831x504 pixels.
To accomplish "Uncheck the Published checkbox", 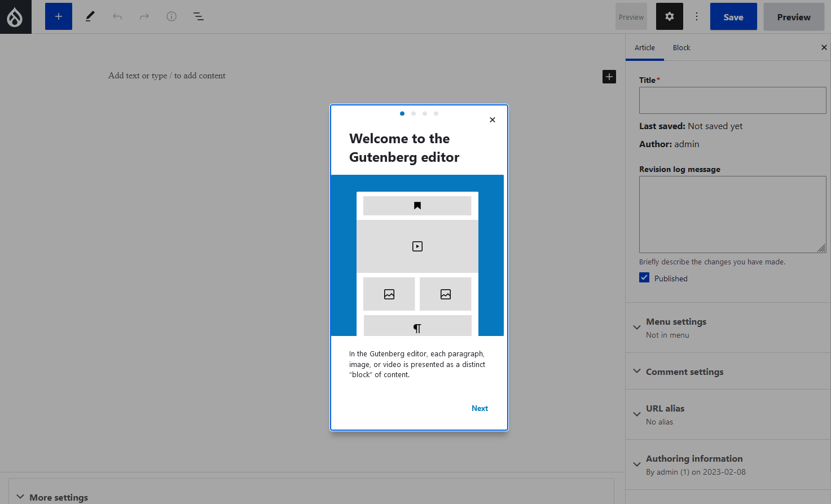I will click(644, 277).
